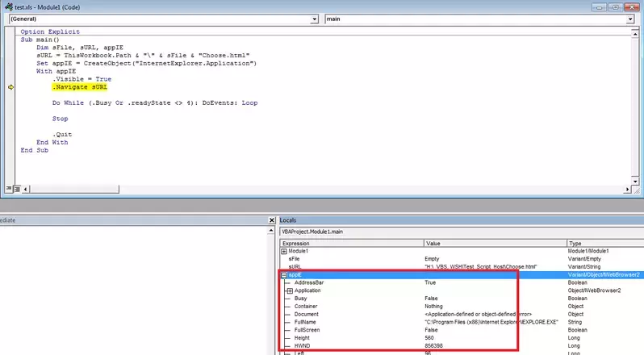Click the highlighted .Navigate sURL line
This screenshot has width=644, height=355.
pos(80,87)
